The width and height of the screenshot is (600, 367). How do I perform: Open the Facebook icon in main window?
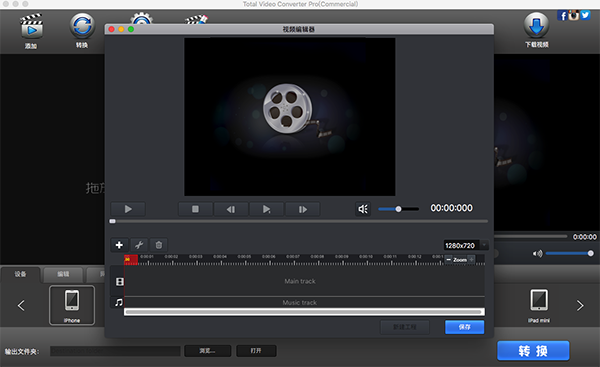pyautogui.click(x=562, y=16)
